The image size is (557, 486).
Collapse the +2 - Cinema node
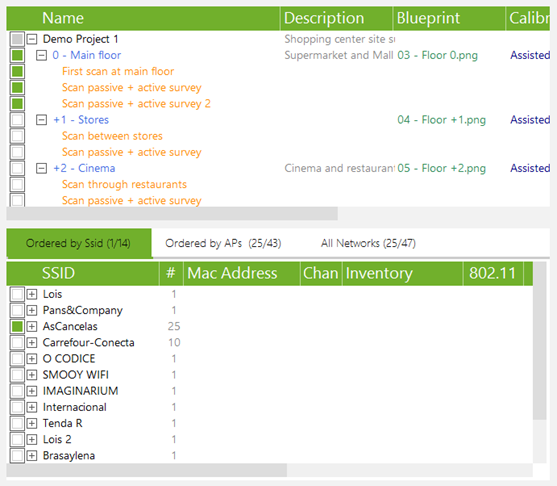[42, 168]
